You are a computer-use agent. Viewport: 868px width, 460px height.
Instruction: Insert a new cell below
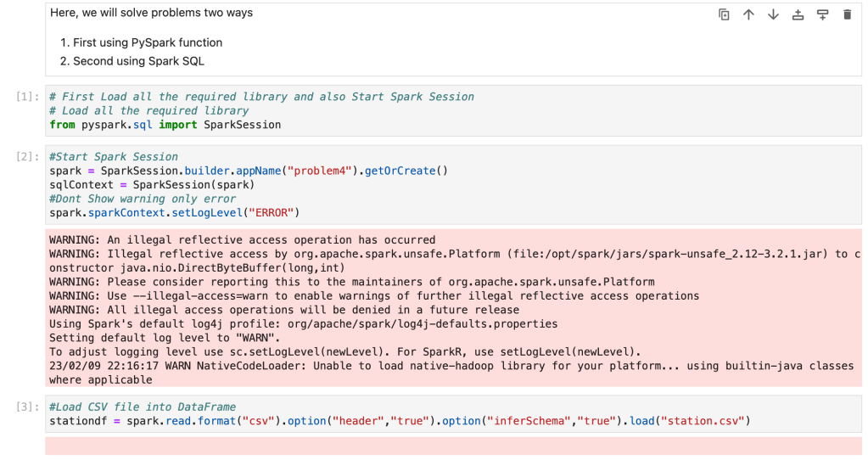pos(822,14)
